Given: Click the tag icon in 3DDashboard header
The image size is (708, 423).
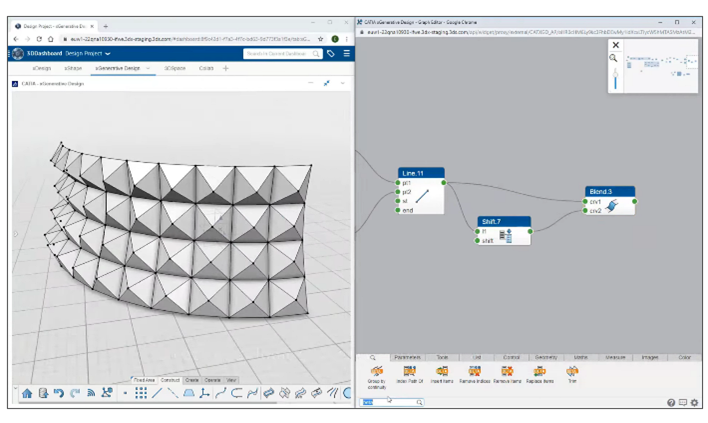Looking at the screenshot, I should coord(331,54).
